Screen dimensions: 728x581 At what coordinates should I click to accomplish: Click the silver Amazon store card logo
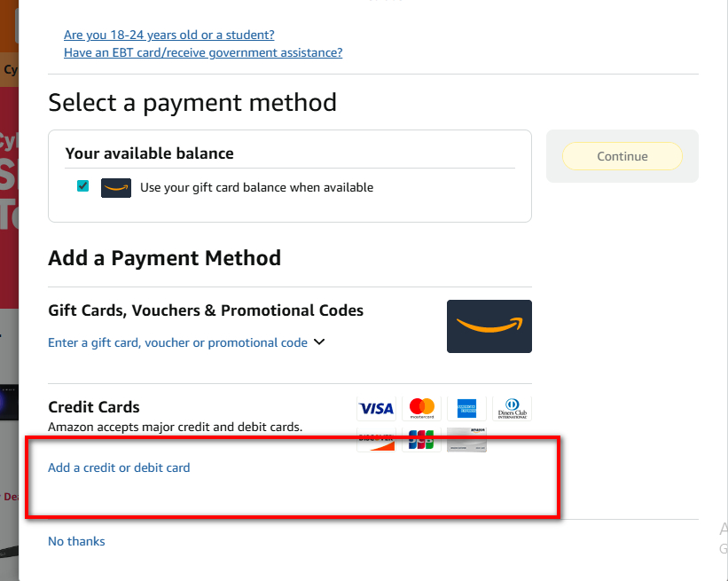466,439
